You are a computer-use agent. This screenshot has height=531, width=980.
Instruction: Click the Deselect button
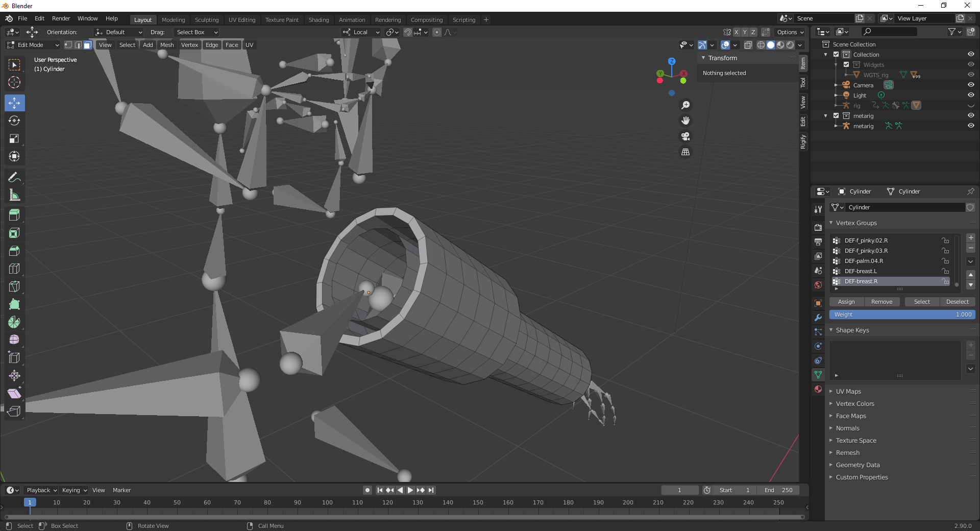(958, 302)
